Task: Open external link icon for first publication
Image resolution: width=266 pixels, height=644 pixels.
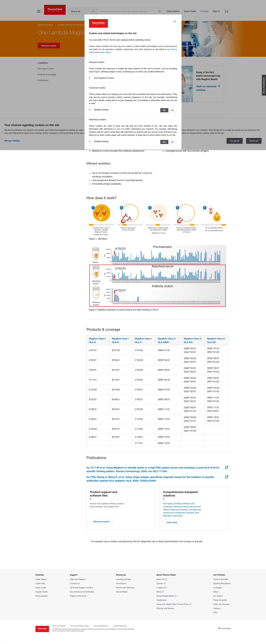Action: [x=227, y=467]
